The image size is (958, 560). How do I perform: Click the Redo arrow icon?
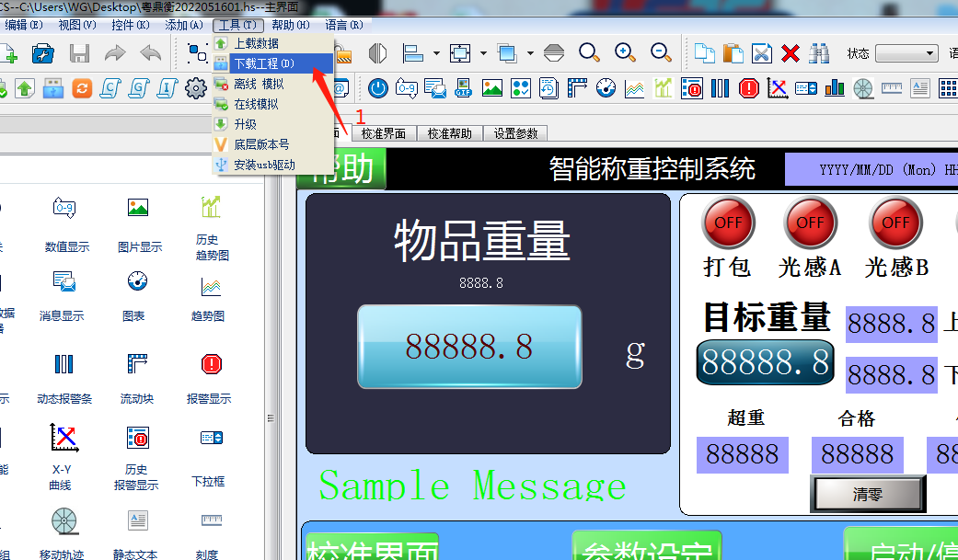(x=115, y=53)
